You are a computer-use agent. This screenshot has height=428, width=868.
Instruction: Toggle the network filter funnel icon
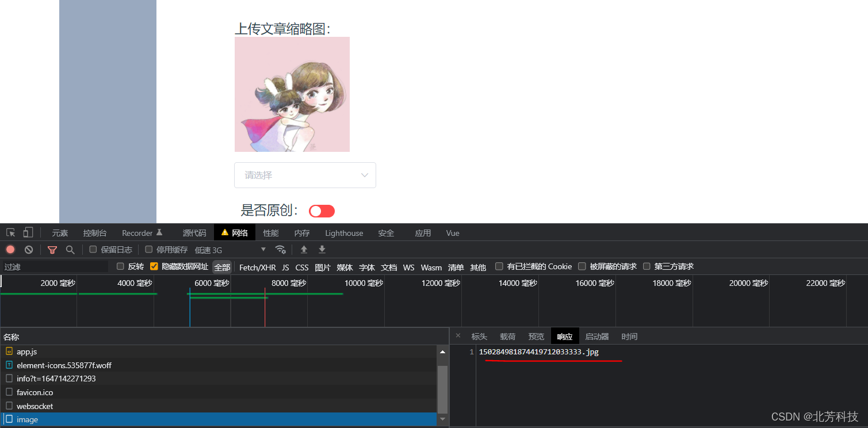(52, 250)
